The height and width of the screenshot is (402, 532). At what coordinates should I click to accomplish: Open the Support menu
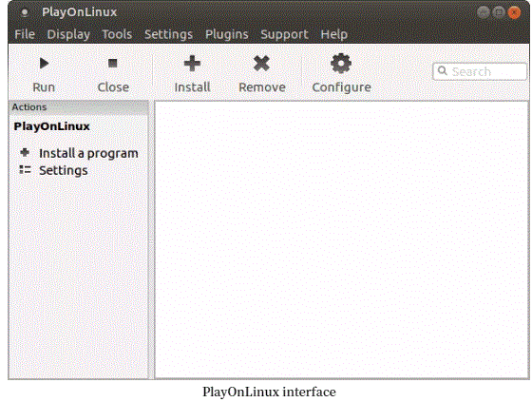pyautogui.click(x=284, y=34)
